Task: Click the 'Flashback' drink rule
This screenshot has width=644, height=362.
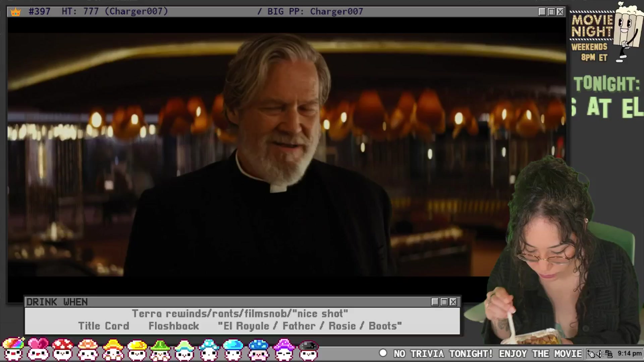Action: click(x=174, y=326)
